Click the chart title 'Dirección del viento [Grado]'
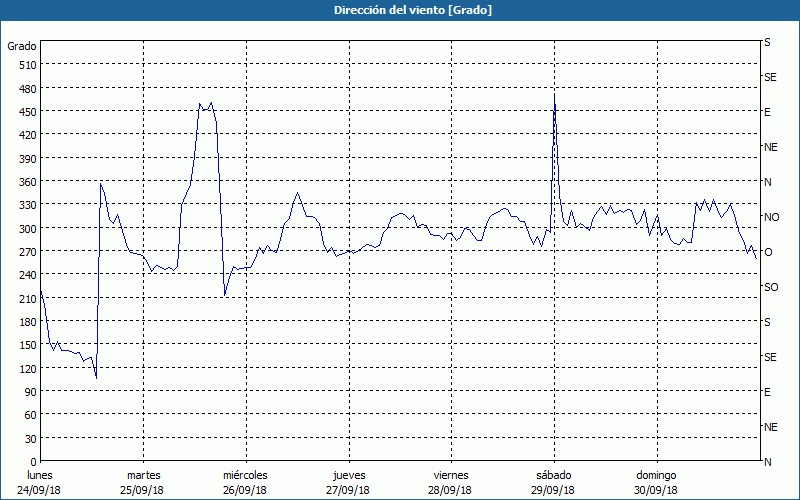Screen dimensions: 800x500 pyautogui.click(x=413, y=10)
